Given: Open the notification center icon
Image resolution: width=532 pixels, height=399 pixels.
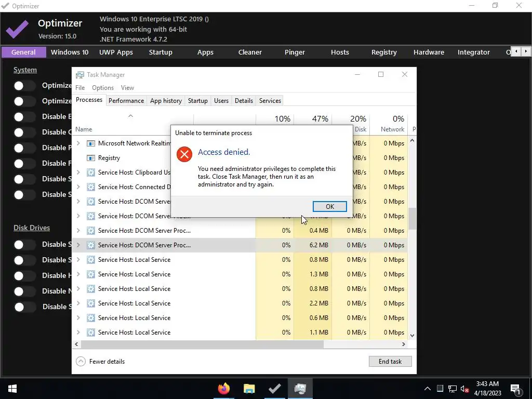Looking at the screenshot, I should click(x=515, y=389).
